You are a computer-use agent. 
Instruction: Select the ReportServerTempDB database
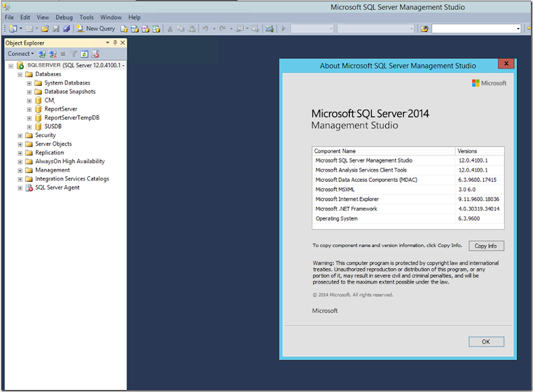72,118
